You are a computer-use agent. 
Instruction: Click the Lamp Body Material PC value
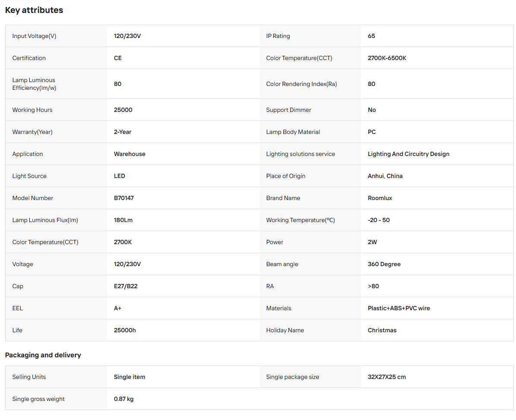[371, 132]
